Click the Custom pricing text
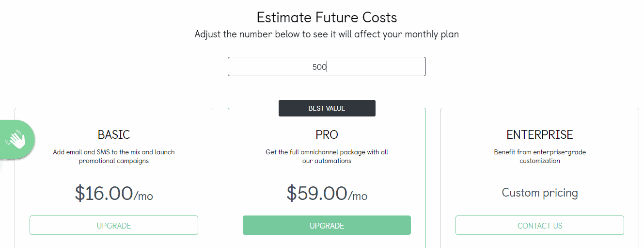Image resolution: width=644 pixels, height=248 pixels. point(540,193)
